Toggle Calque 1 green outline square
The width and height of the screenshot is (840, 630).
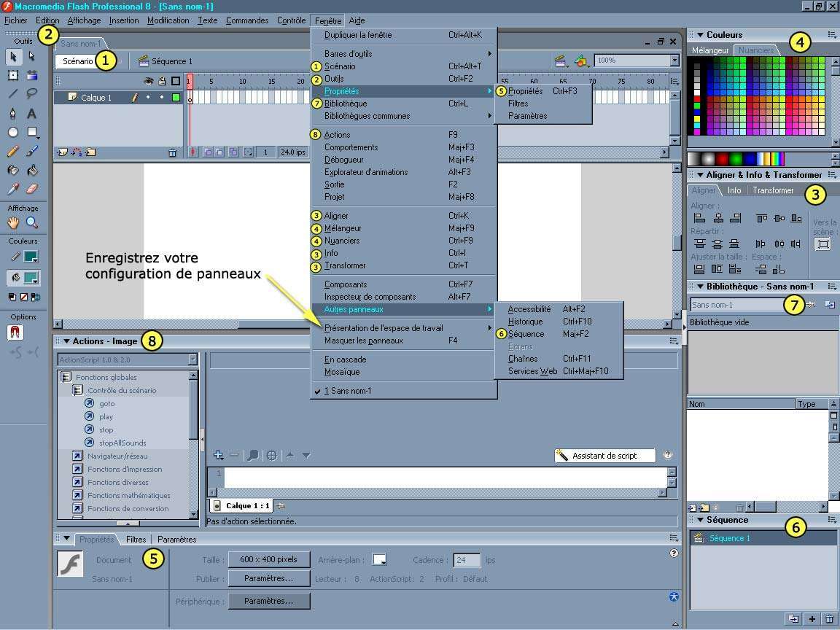(x=176, y=98)
